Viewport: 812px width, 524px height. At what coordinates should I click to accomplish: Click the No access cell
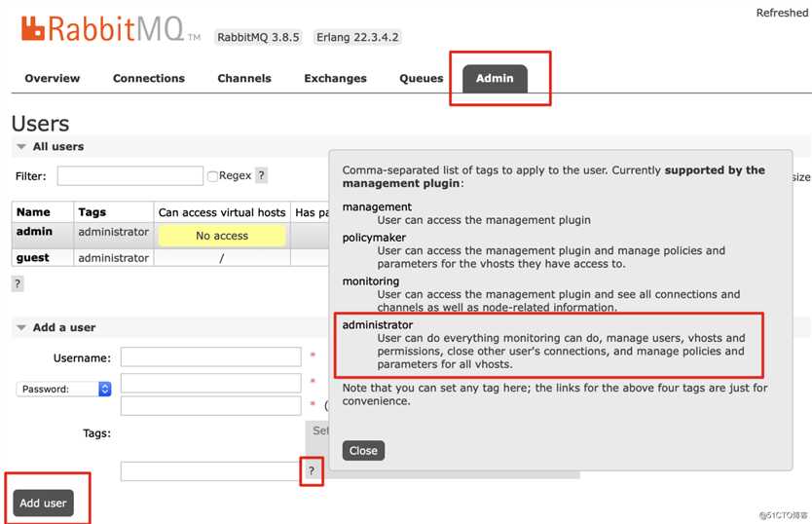tap(222, 236)
